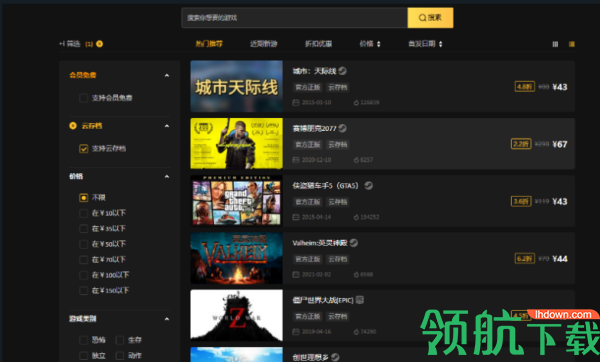Select the 在¥150以下 price option
Image resolution: width=600 pixels, height=362 pixels.
83,290
